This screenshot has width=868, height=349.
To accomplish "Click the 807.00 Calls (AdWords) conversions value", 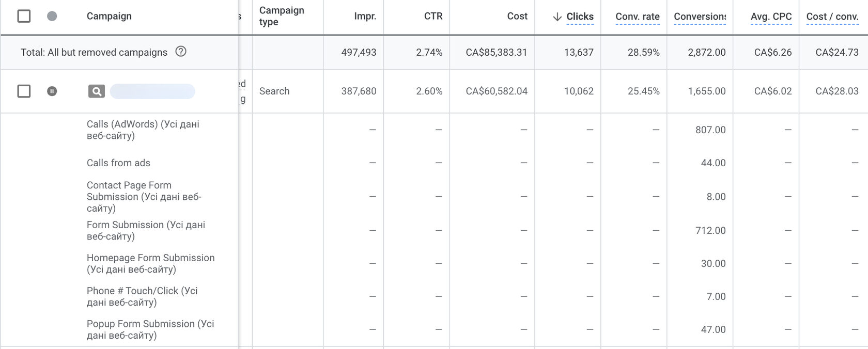I will click(710, 130).
